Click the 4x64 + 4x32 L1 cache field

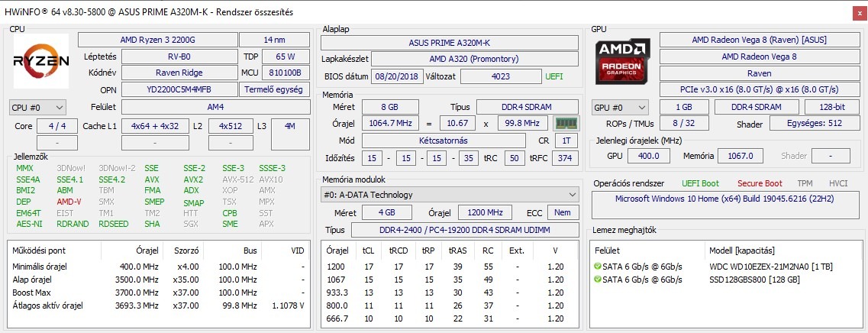click(155, 126)
